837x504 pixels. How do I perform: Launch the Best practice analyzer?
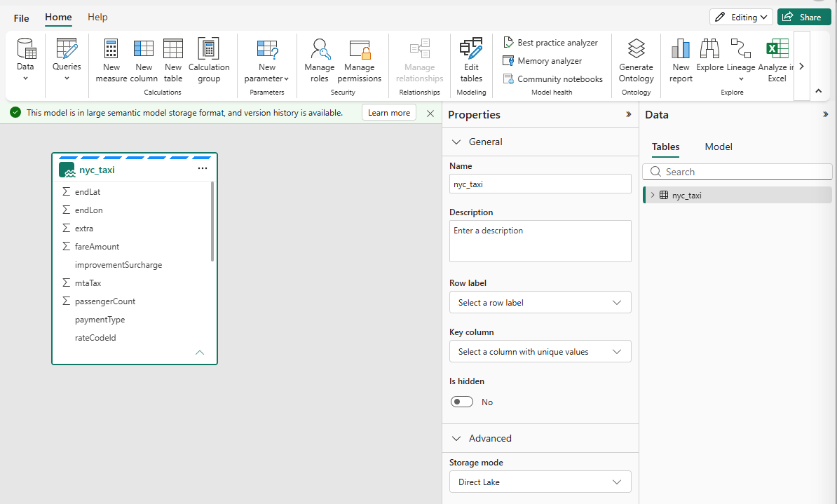[550, 43]
